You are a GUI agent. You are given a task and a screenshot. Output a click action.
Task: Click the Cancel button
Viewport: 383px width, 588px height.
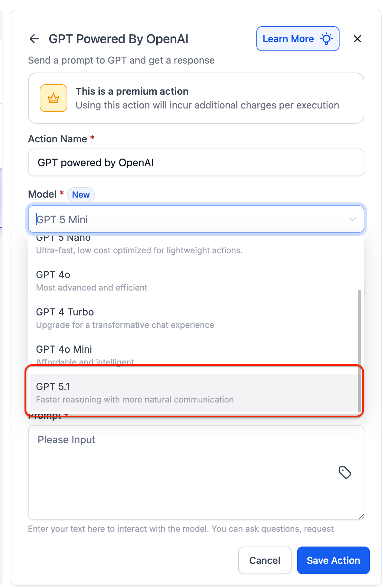265,560
